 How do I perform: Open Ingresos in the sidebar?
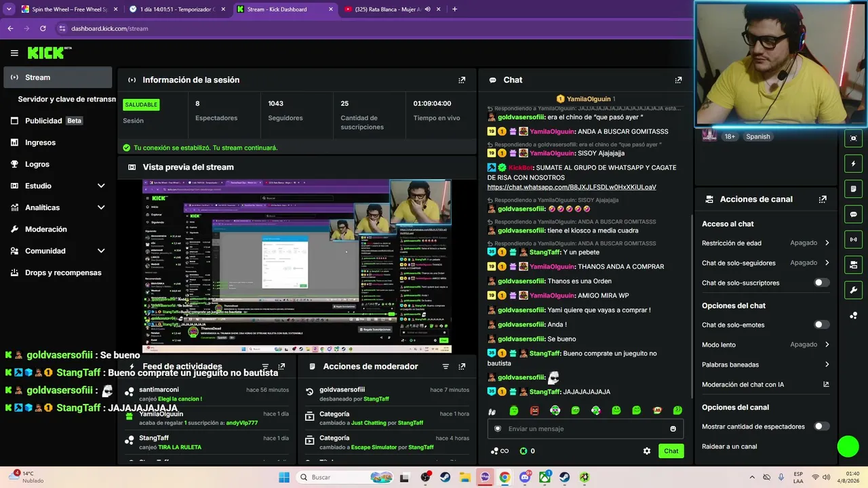[x=58, y=142]
